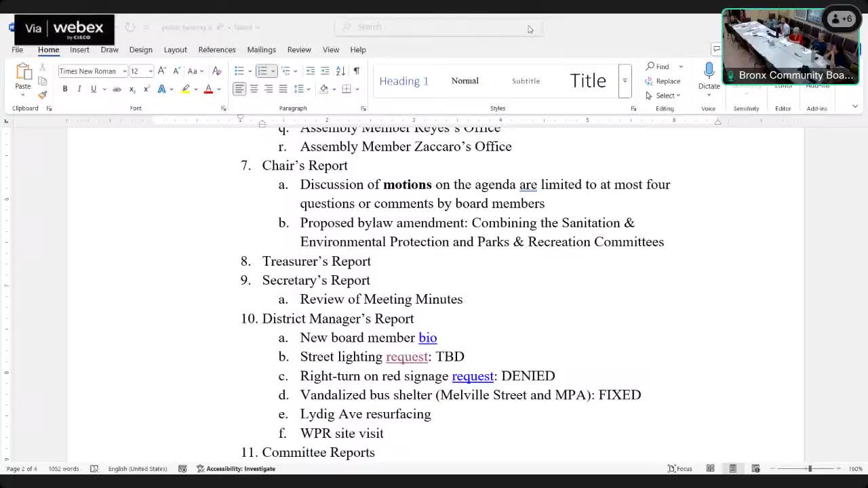Start a bulleted list
868x488 pixels.
239,70
